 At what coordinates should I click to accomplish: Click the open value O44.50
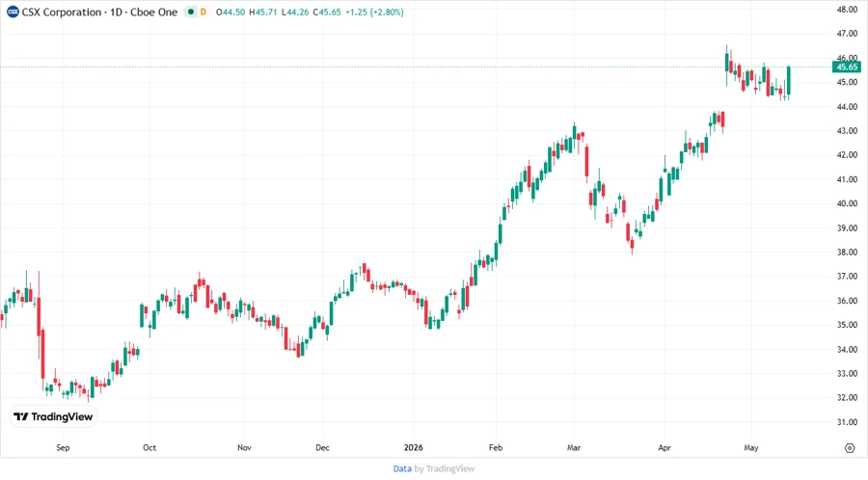(x=231, y=13)
